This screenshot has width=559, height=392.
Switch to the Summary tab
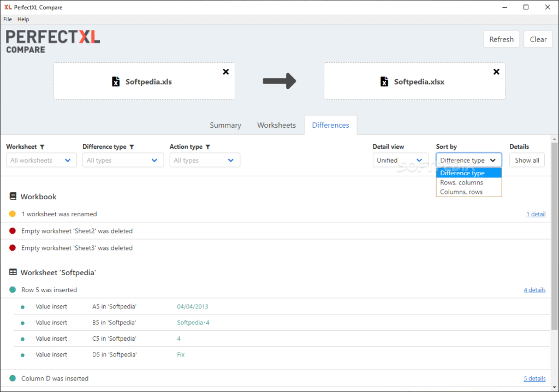(x=225, y=125)
